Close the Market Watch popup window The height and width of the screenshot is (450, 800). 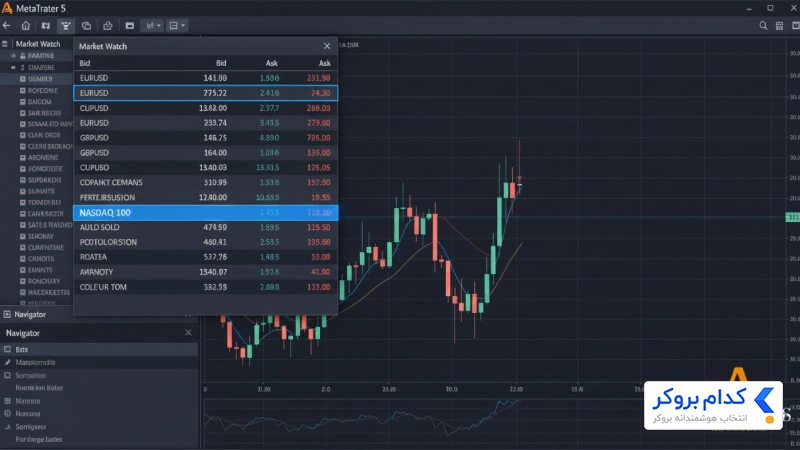pyautogui.click(x=327, y=46)
